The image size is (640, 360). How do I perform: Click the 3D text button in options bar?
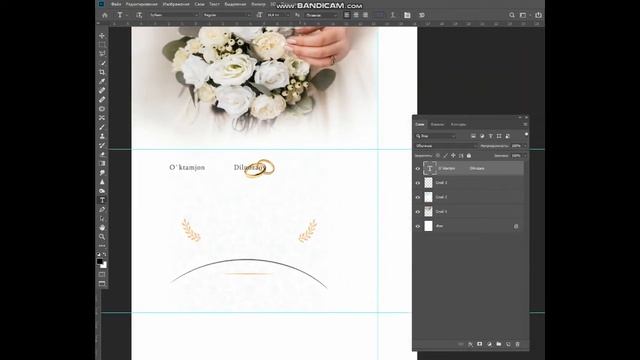422,15
